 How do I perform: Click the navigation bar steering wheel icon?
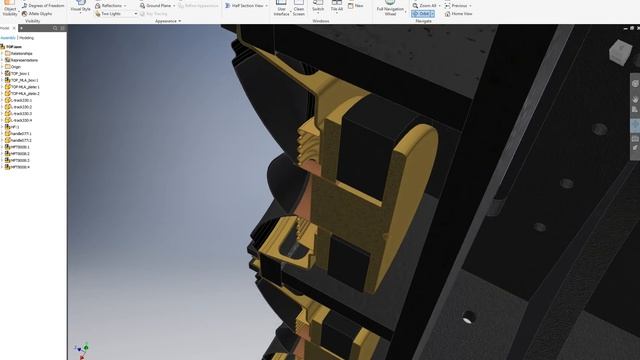tap(635, 83)
